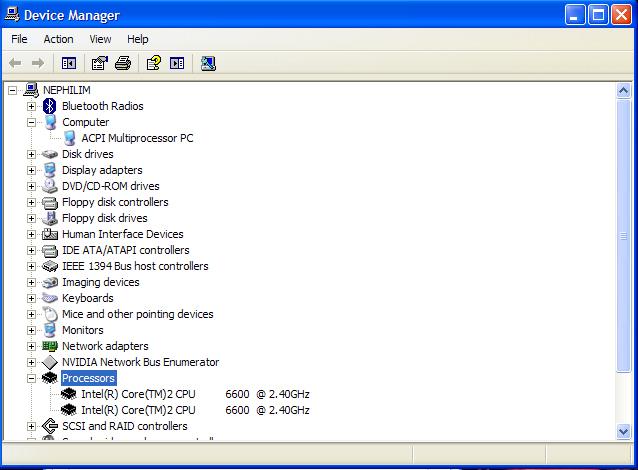Screen dimensions: 638x470
Task: Click the IEEE 1394 Bus host controllers icon
Action: pos(50,266)
